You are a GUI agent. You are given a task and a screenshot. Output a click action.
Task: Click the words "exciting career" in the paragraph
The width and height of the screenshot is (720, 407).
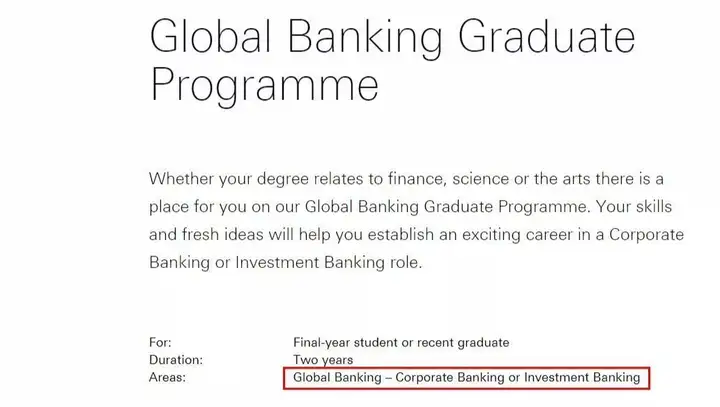[517, 235]
